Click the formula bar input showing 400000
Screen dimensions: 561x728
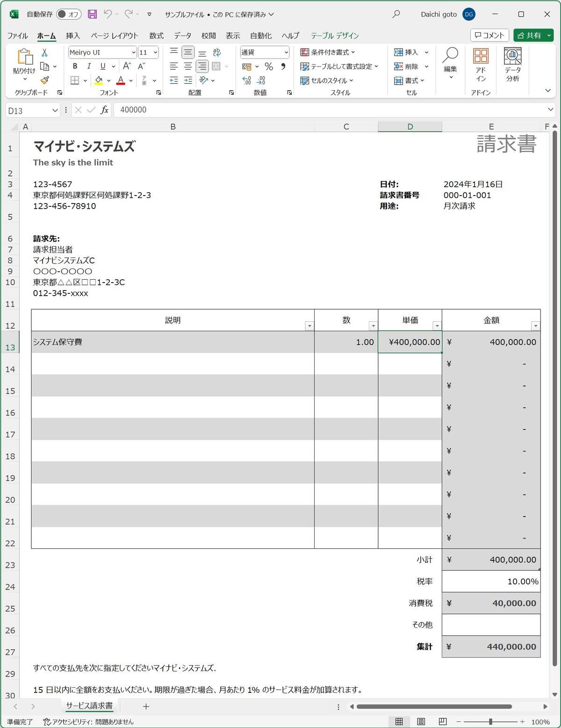click(330, 110)
